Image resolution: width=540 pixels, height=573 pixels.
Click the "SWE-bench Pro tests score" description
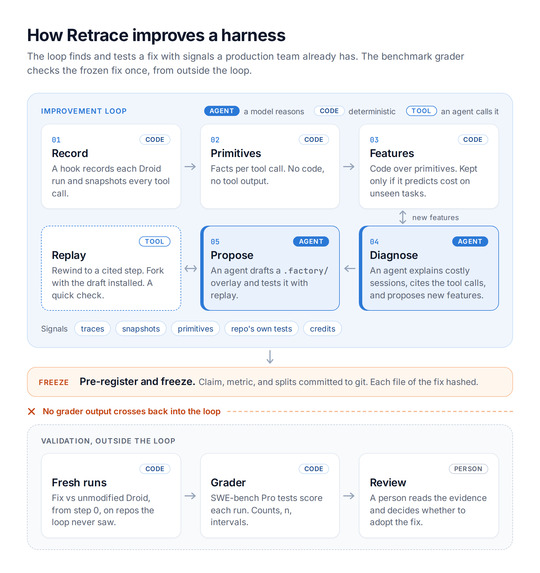click(266, 510)
